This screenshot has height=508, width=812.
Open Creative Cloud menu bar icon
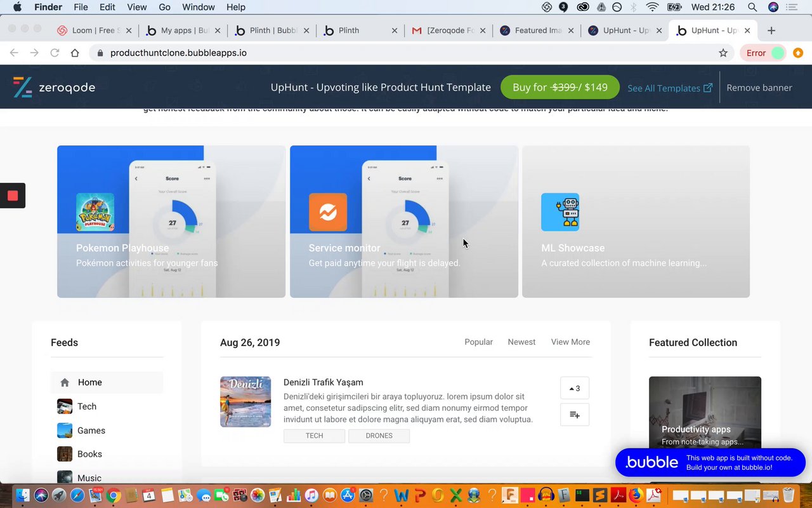pyautogui.click(x=583, y=7)
